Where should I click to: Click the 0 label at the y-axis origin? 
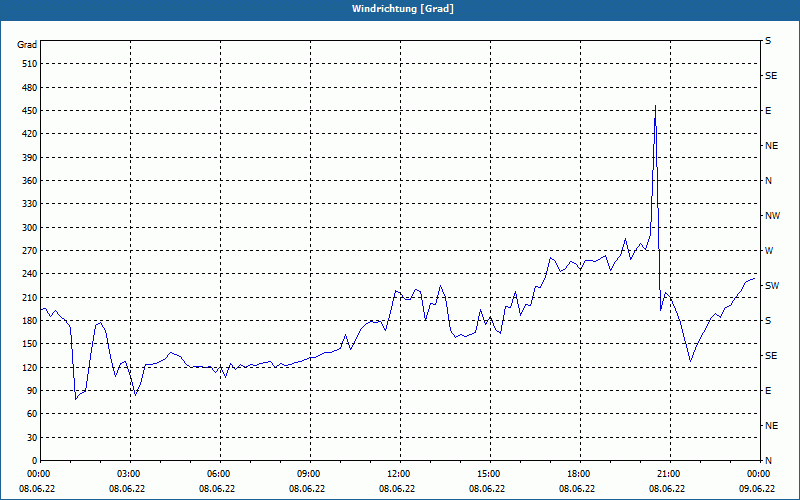(35, 461)
